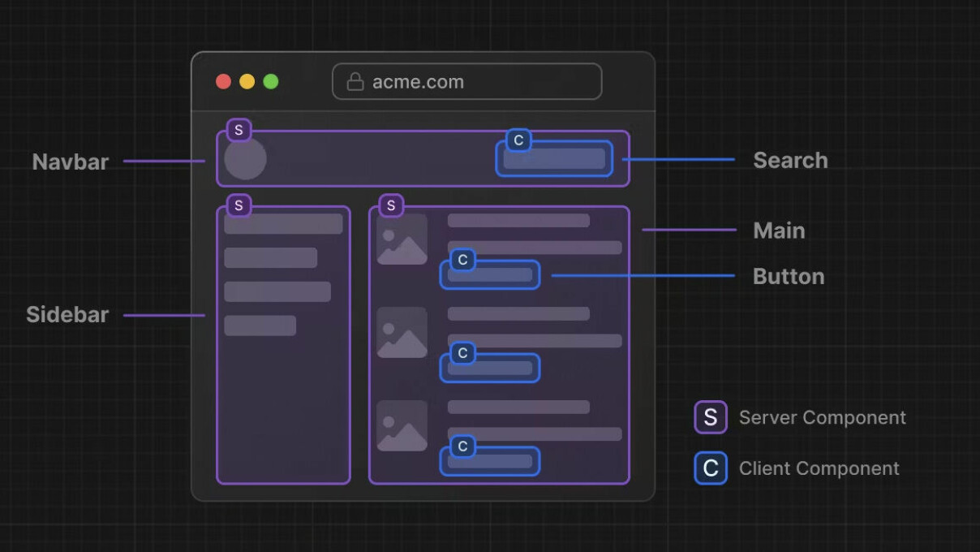Click the S badge on the Navbar box
980x552 pixels.
coord(239,130)
